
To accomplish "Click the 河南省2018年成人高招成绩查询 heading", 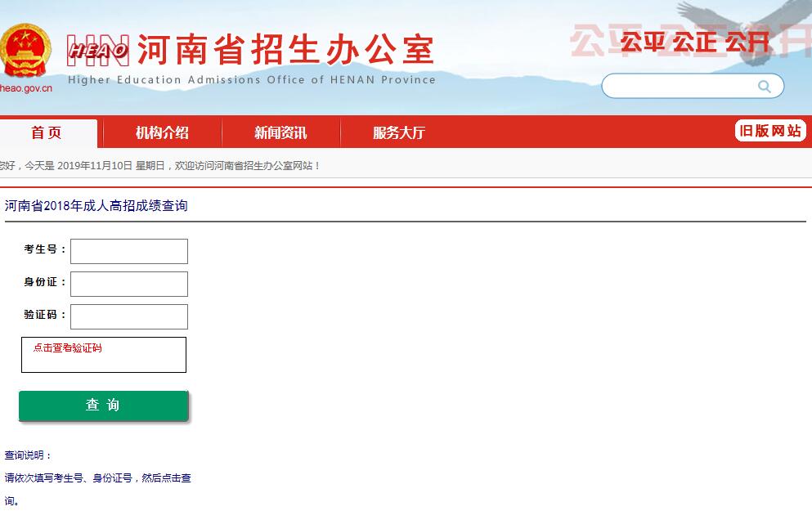I will pos(96,206).
